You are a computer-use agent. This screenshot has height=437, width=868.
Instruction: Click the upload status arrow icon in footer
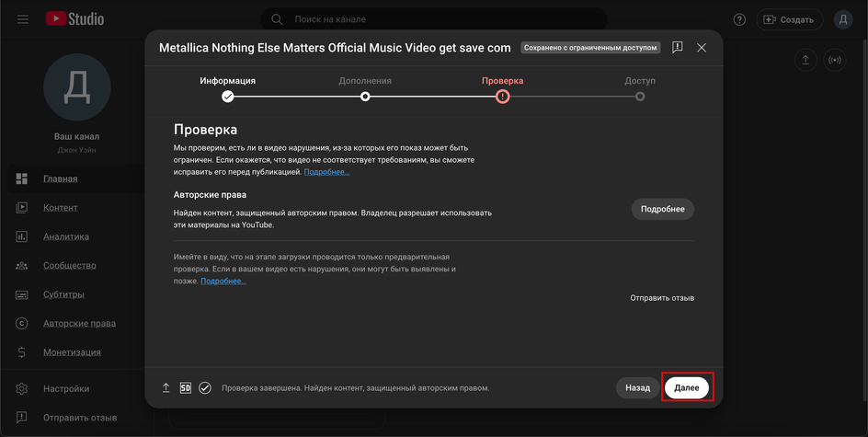click(x=166, y=388)
